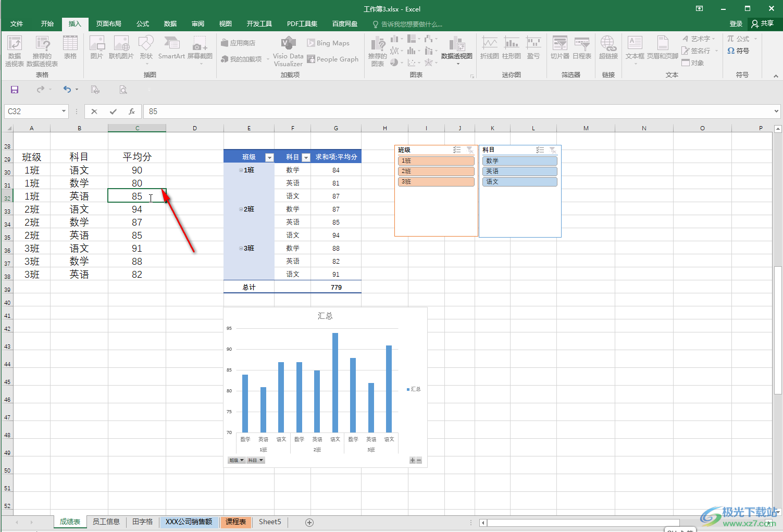Viewport: 783px width, 532px height.
Task: Click the 共享 share button
Action: pyautogui.click(x=763, y=24)
